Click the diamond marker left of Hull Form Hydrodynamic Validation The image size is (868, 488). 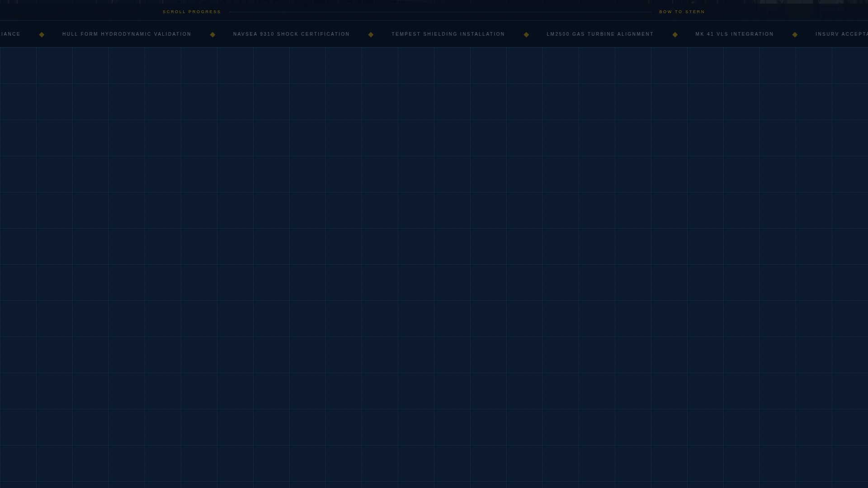42,34
